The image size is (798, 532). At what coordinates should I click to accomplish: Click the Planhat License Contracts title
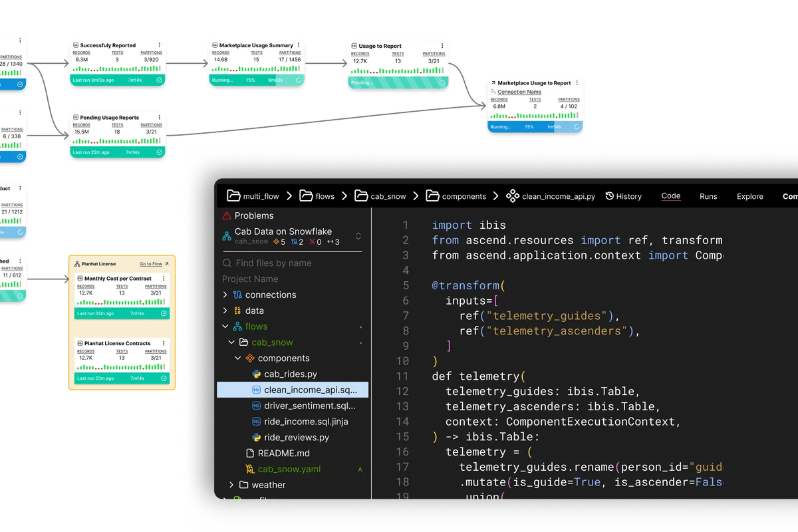[118, 343]
